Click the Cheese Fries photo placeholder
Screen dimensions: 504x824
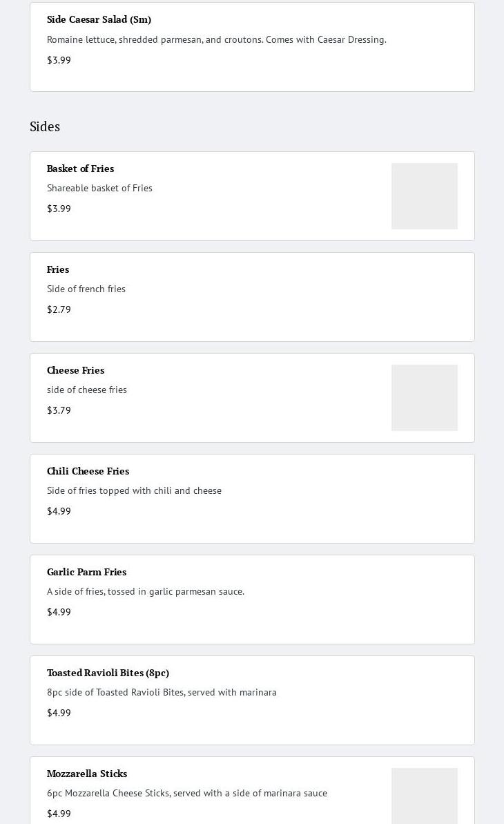pyautogui.click(x=424, y=398)
